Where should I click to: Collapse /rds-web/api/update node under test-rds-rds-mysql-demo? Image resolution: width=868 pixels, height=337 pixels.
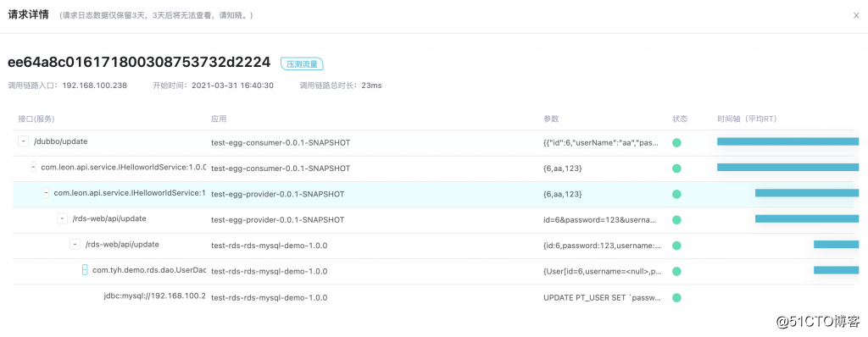coord(75,244)
